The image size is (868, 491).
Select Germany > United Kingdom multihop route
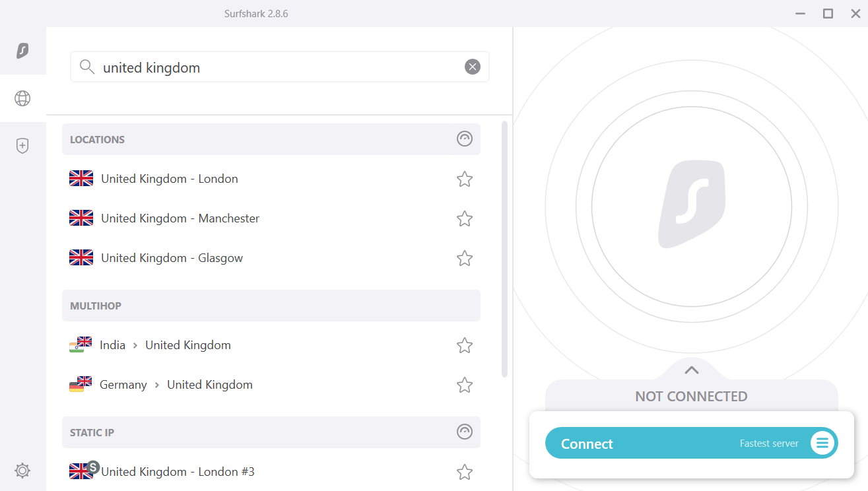pos(176,385)
